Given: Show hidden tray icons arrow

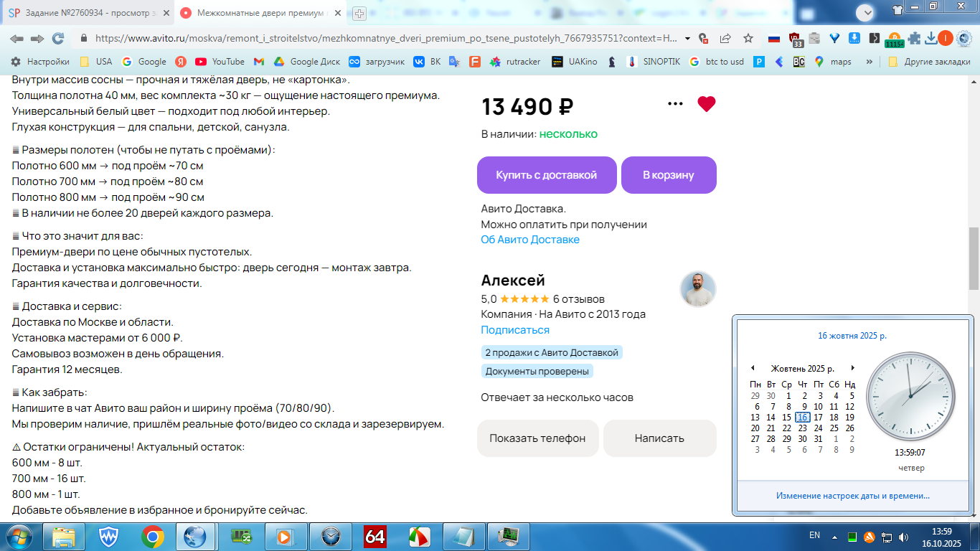Looking at the screenshot, I should pyautogui.click(x=834, y=536).
